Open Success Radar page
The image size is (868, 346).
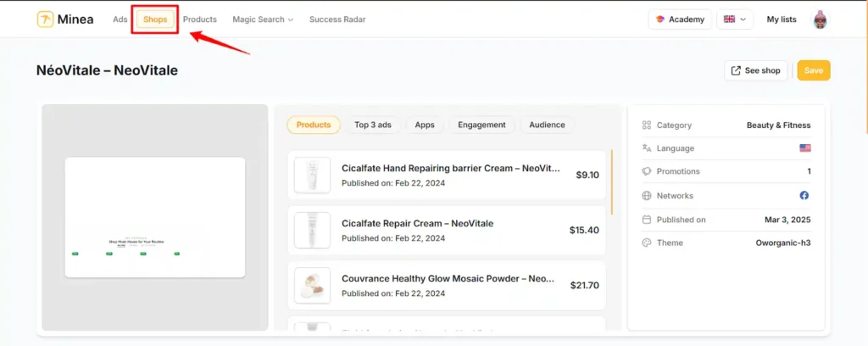coord(337,20)
